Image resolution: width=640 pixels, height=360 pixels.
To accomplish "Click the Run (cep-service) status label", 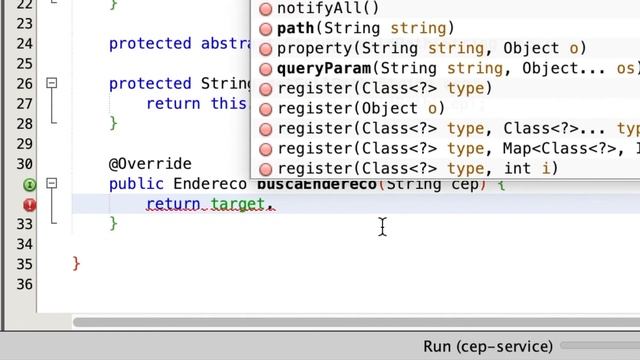I will [488, 347].
